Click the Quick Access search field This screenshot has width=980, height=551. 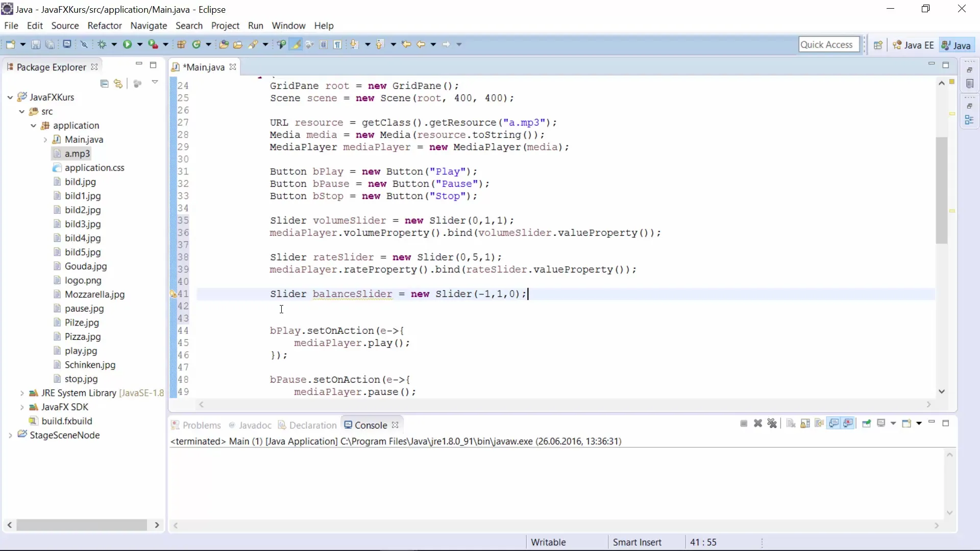pyautogui.click(x=829, y=44)
